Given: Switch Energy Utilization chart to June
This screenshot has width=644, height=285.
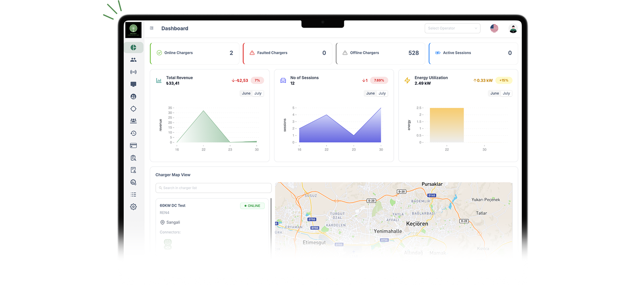Looking at the screenshot, I should click(x=494, y=93).
